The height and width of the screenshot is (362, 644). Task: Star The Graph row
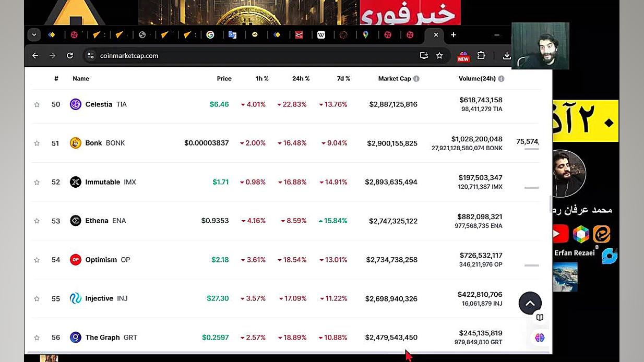37,337
